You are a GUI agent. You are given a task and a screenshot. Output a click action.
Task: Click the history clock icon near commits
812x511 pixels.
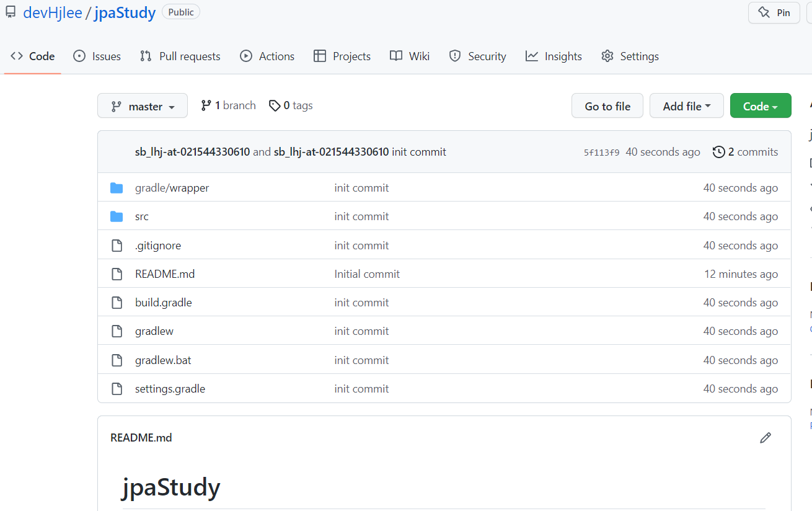719,152
